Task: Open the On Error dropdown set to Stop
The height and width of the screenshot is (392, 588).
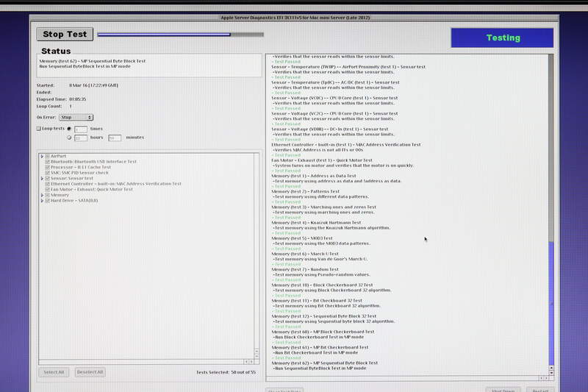Action: coord(76,117)
